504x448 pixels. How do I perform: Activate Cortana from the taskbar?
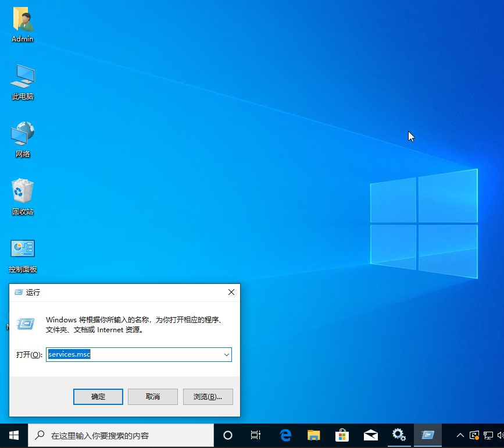click(227, 435)
